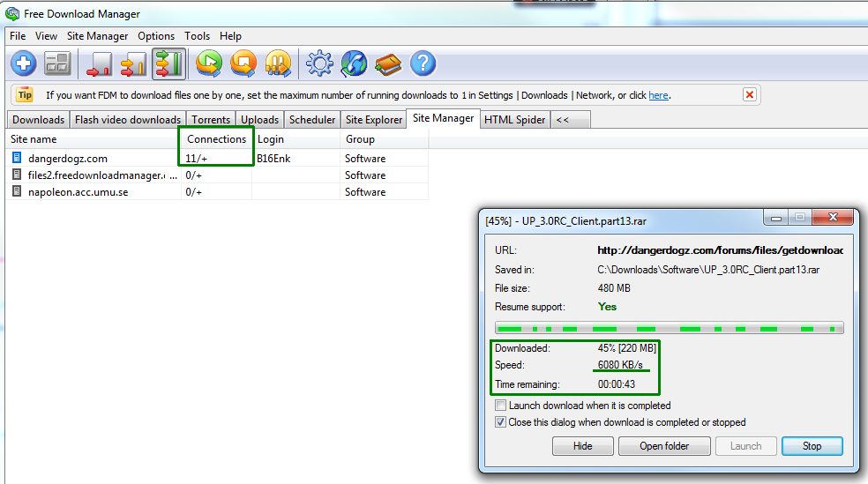
Task: Sort by Connections column header
Action: [x=216, y=138]
